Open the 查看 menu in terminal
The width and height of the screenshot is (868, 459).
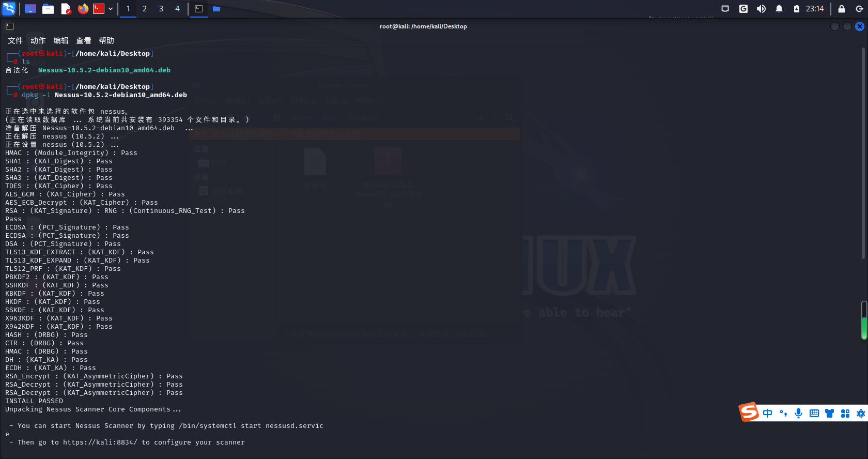pyautogui.click(x=84, y=41)
